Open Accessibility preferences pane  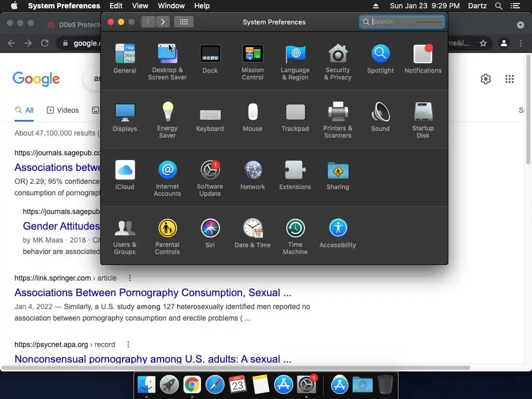point(338,233)
